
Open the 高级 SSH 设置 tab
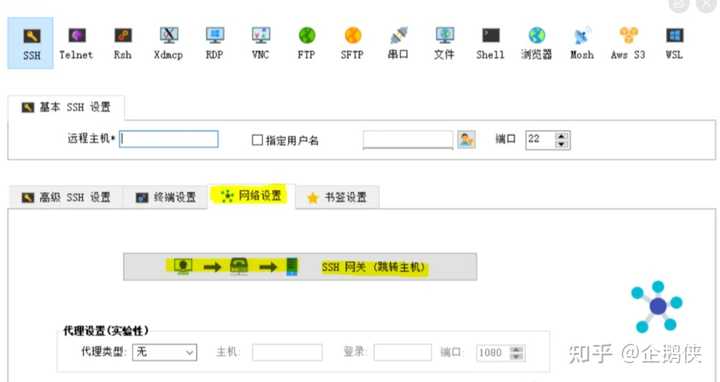(66, 197)
